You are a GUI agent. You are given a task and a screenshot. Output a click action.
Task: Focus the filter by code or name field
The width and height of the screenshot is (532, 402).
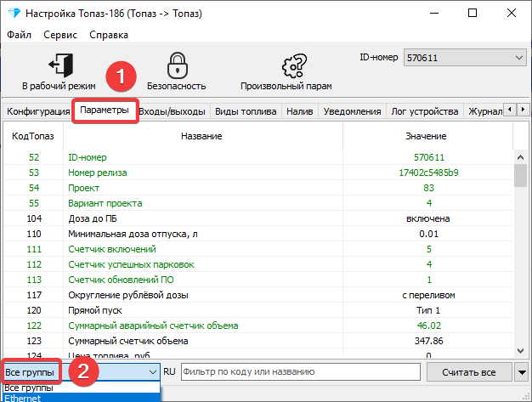(x=301, y=371)
